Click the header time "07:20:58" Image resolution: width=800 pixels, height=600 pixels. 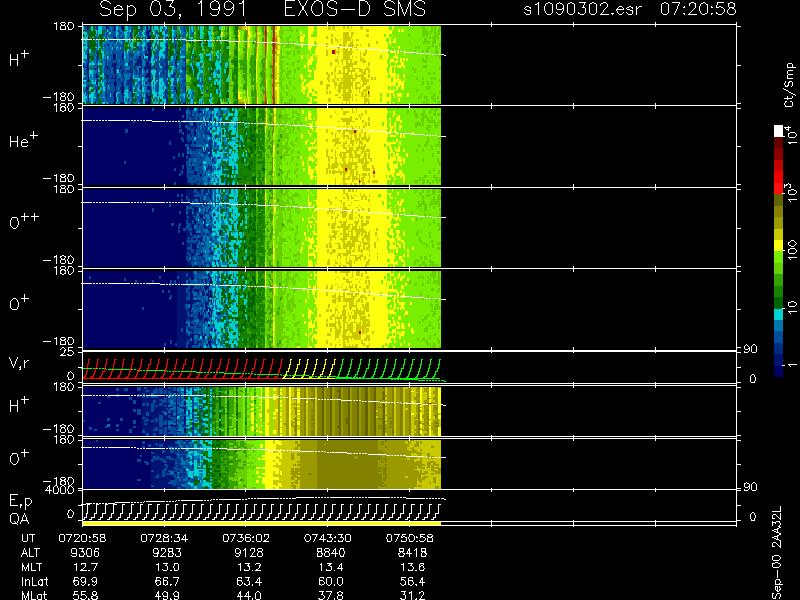(698, 9)
